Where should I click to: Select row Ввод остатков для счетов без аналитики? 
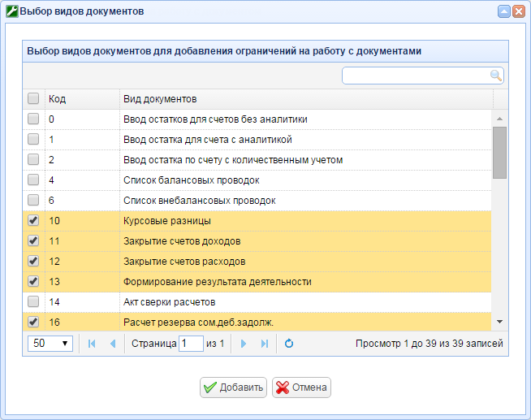pos(257,119)
